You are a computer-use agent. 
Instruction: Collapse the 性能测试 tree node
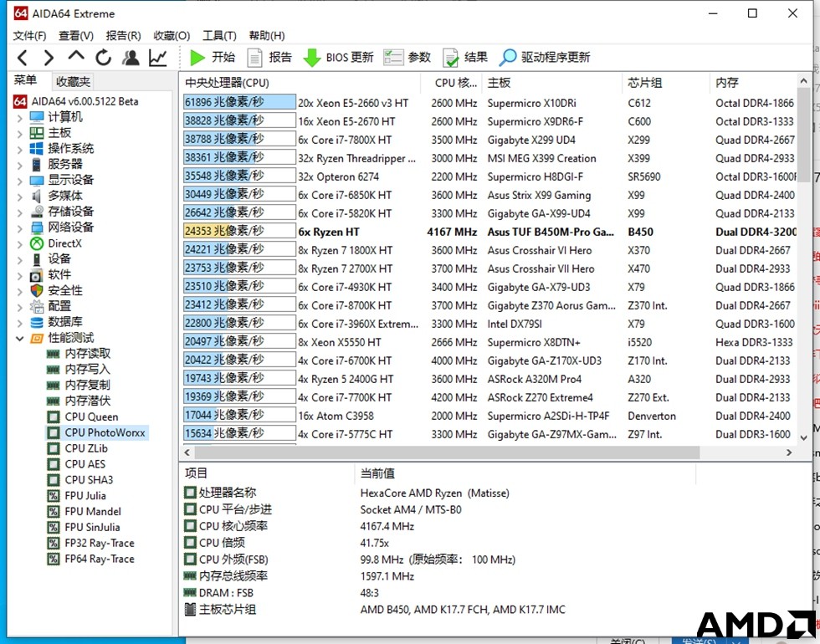tap(20, 338)
